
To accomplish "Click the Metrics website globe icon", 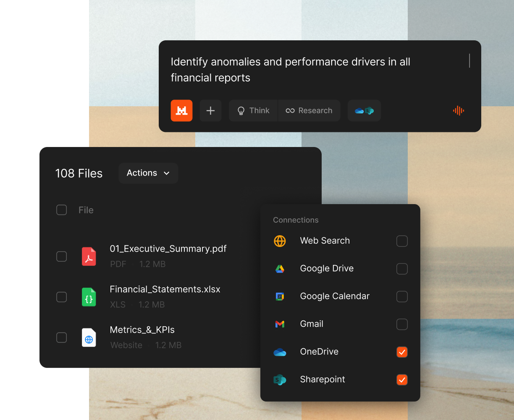I will pyautogui.click(x=89, y=338).
